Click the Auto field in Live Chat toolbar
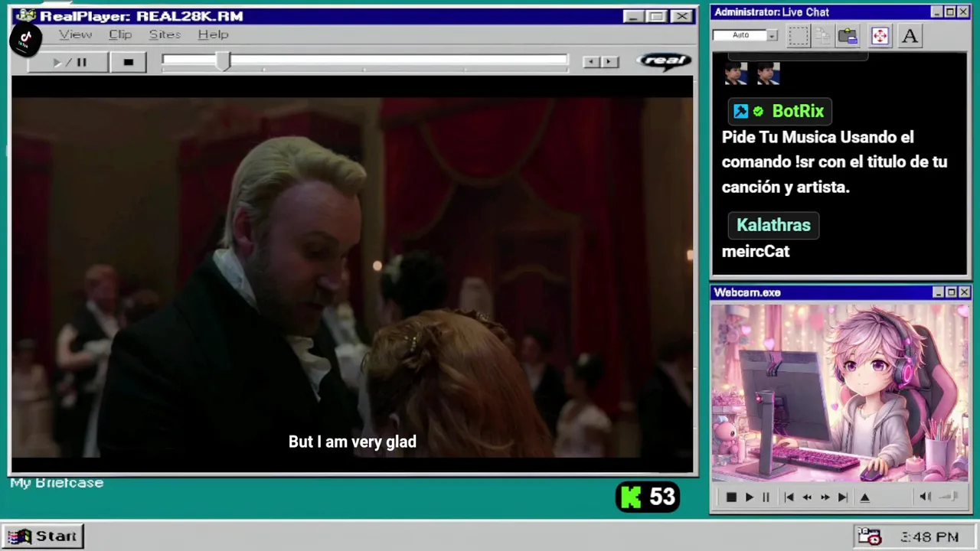This screenshot has width=980, height=551. [x=740, y=35]
